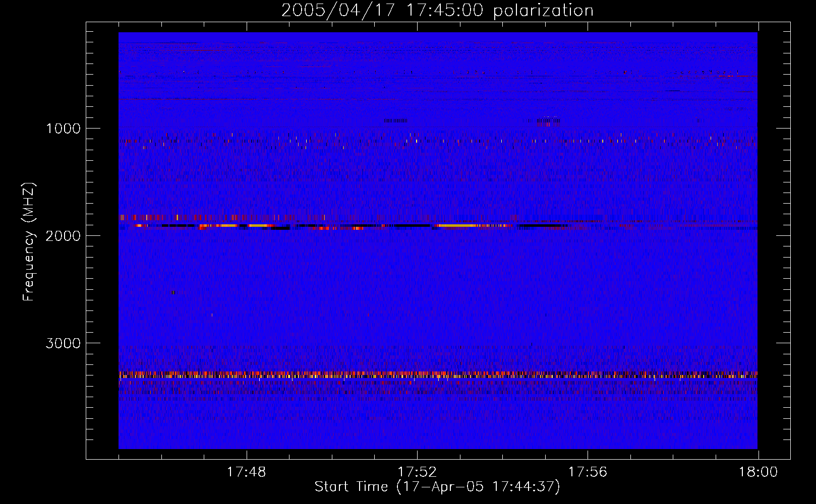Screen dimensions: 816x504
Task: Select the 3000 frequency tick label
Action: [x=63, y=343]
